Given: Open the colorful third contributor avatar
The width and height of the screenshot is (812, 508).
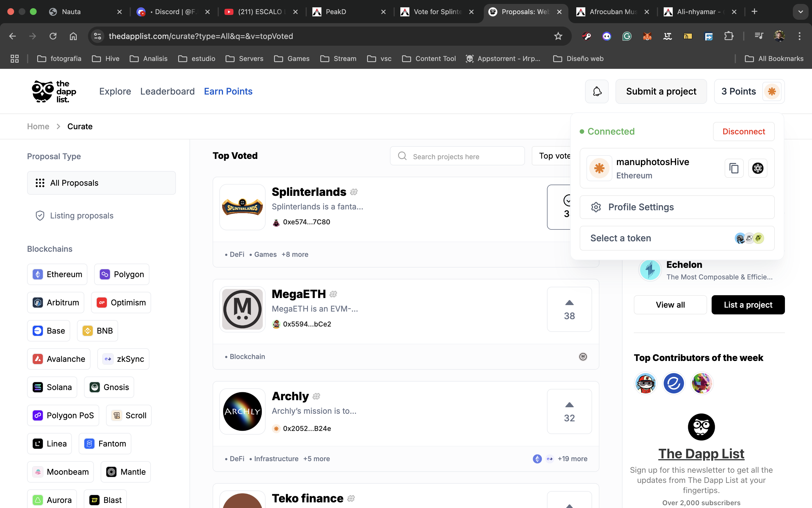Looking at the screenshot, I should point(701,383).
